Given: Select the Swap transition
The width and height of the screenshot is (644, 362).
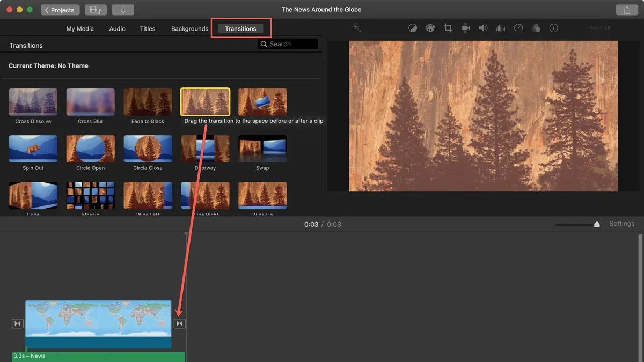Looking at the screenshot, I should click(263, 149).
